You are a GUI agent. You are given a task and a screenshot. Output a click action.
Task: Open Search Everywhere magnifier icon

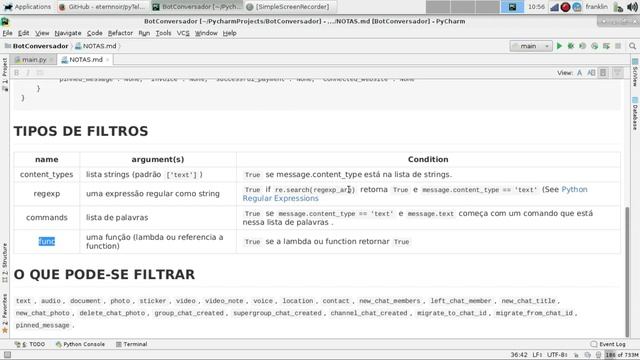632,46
